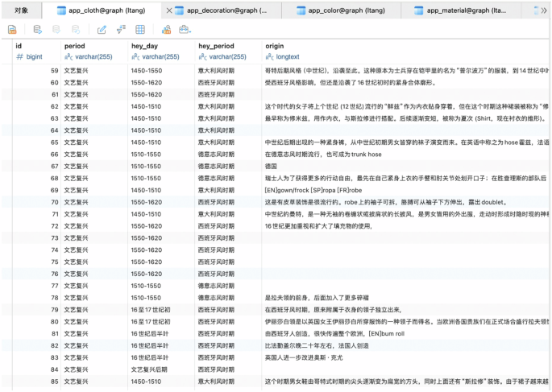Select the id cell with value 59
This screenshot has width=552, height=392.
36,72
